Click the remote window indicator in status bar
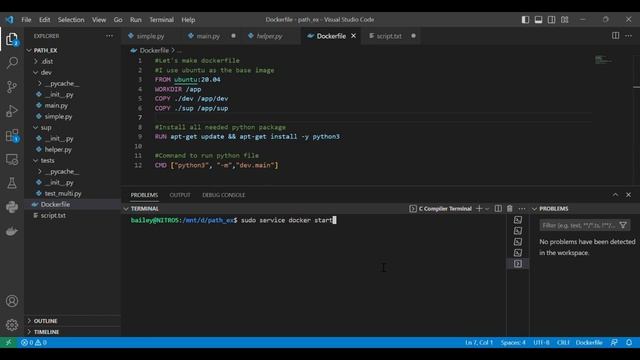The width and height of the screenshot is (640, 360). (x=8, y=342)
